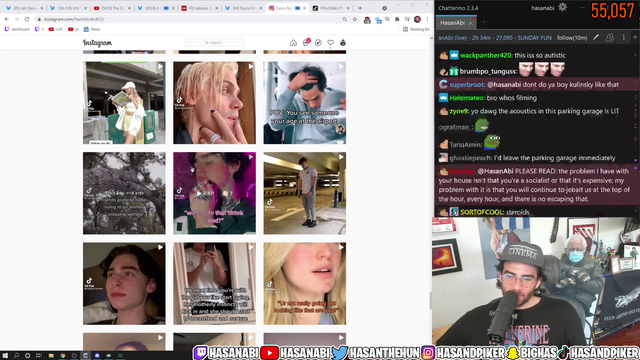The image size is (640, 360).
Task: Bookmark this page with the star icon
Action: [x=354, y=19]
